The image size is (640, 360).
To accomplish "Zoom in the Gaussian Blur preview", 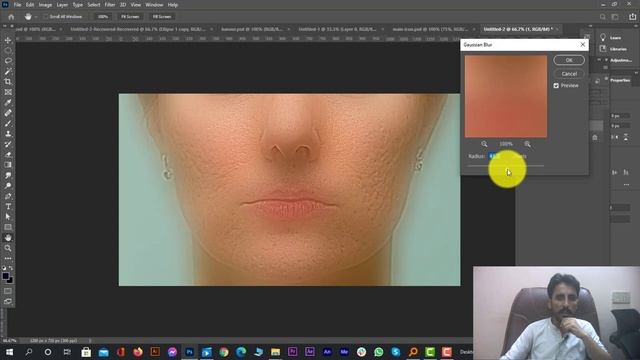I will coord(527,144).
